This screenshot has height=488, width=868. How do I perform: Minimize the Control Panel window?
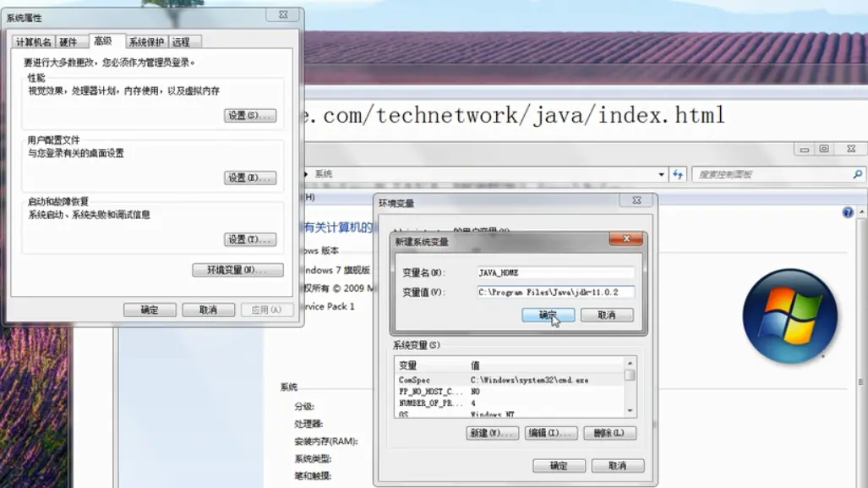[x=805, y=150]
